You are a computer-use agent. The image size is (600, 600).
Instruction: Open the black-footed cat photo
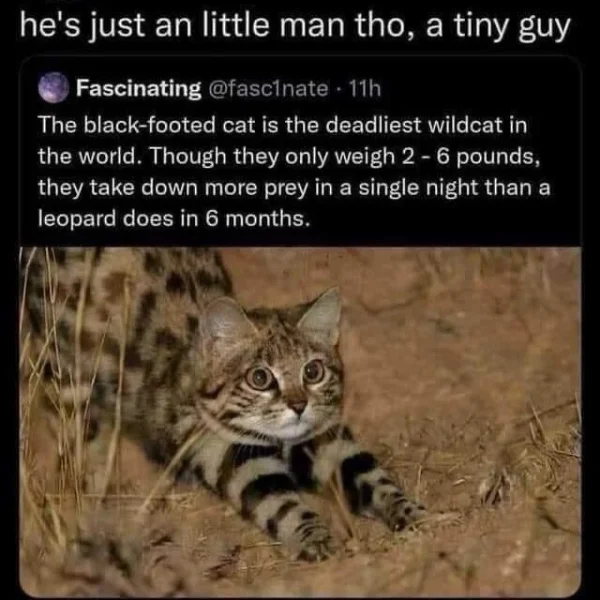pyautogui.click(x=300, y=420)
